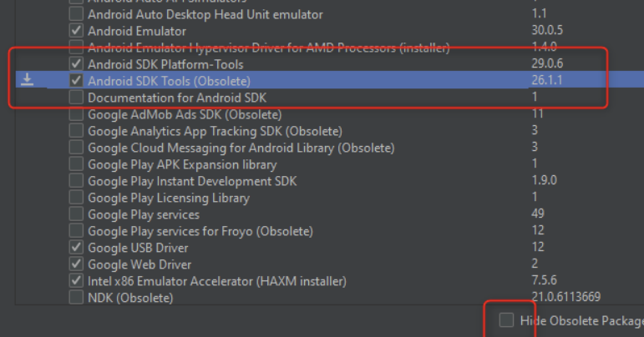Click version 7.5.6 of HAXM installer

[x=545, y=280]
